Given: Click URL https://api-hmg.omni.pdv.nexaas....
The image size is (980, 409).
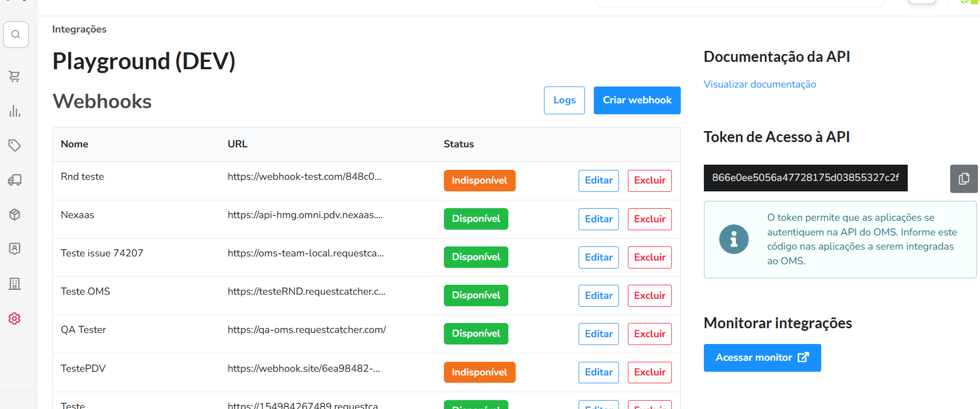Looking at the screenshot, I should (305, 215).
